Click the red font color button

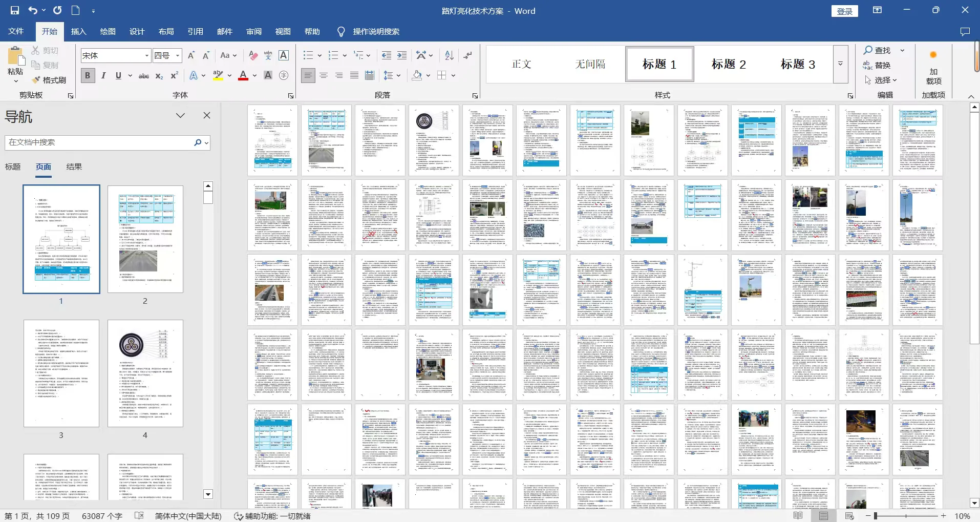[x=243, y=76]
